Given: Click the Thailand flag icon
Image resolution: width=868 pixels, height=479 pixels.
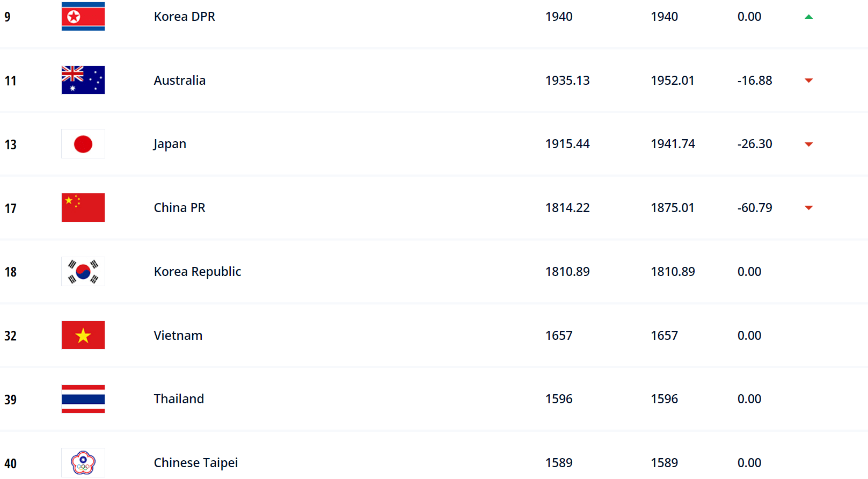Looking at the screenshot, I should (83, 399).
